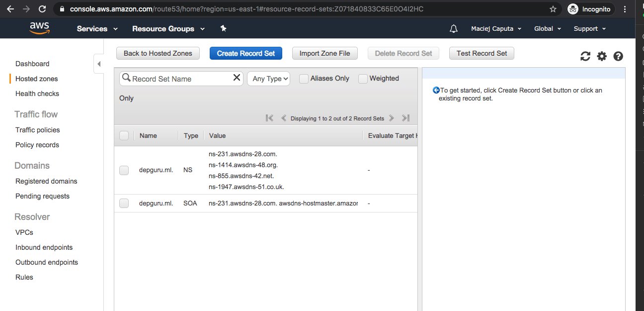Collapse the left navigation sidebar arrow
The image size is (644, 311).
click(x=98, y=64)
